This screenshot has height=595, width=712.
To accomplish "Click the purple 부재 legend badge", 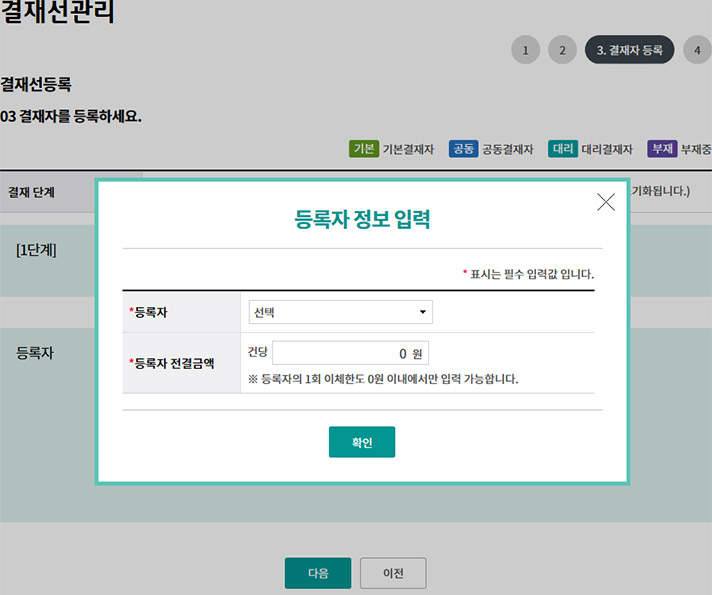I will 661,149.
